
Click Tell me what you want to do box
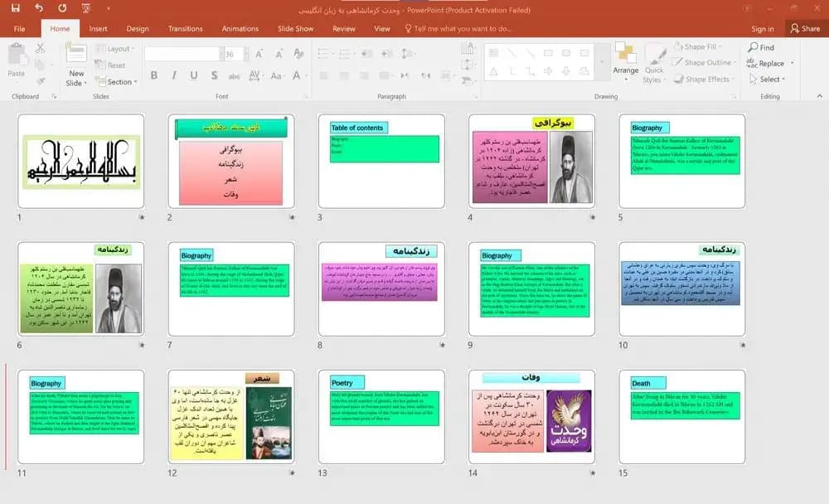click(458, 28)
